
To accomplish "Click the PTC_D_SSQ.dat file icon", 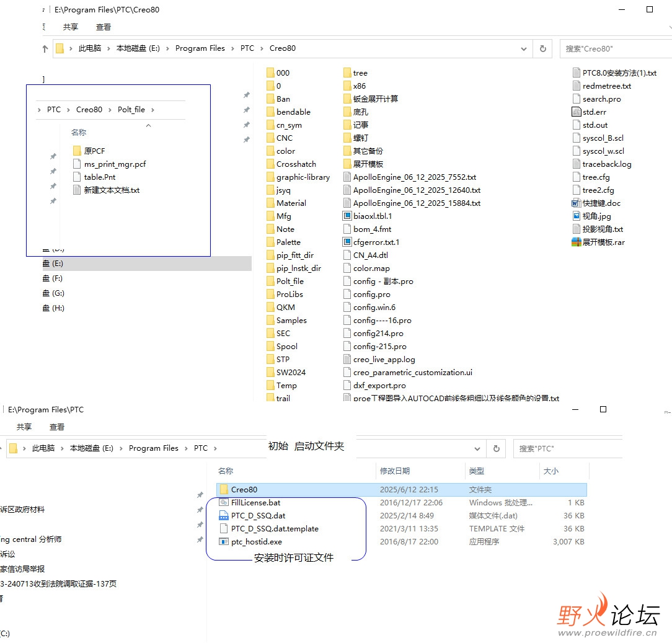I will (x=224, y=516).
